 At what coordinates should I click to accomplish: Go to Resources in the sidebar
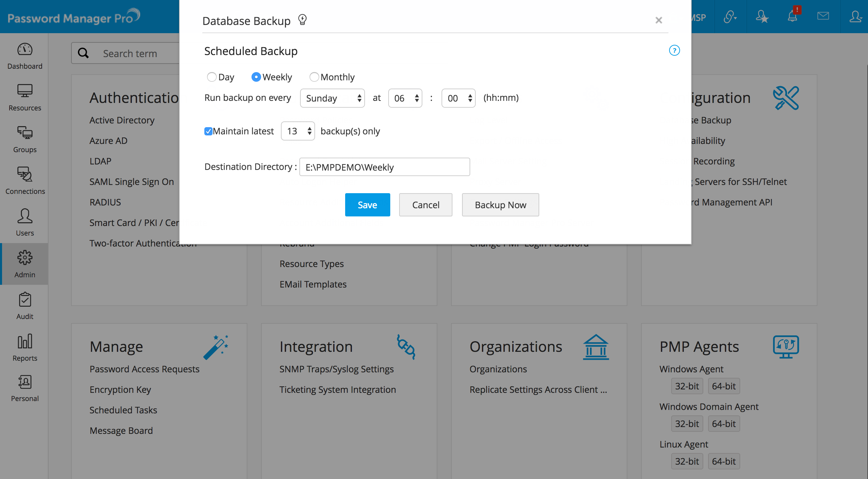coord(25,97)
